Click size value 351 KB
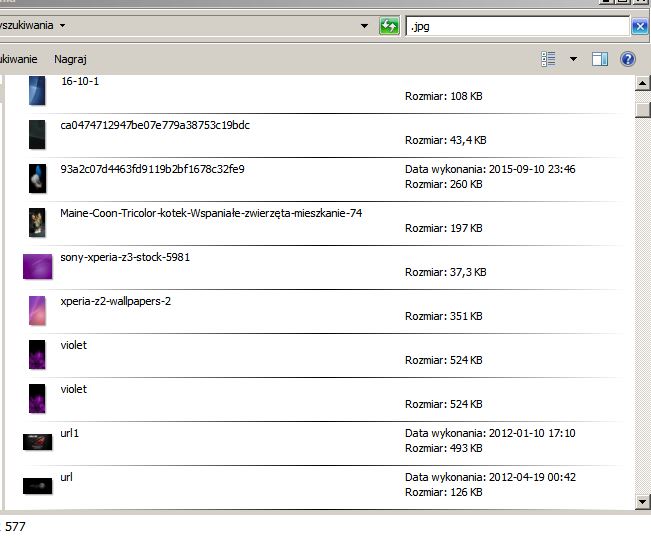The height and width of the screenshot is (559, 651). coord(466,316)
